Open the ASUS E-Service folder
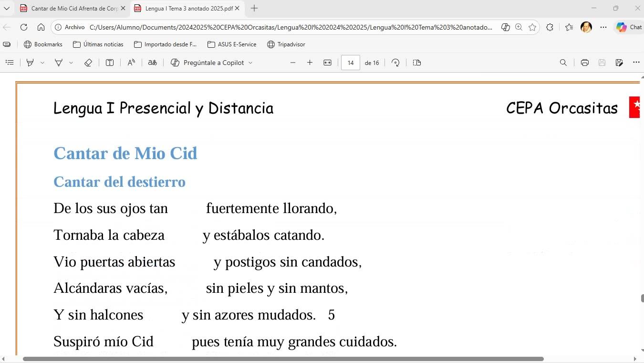 point(232,44)
